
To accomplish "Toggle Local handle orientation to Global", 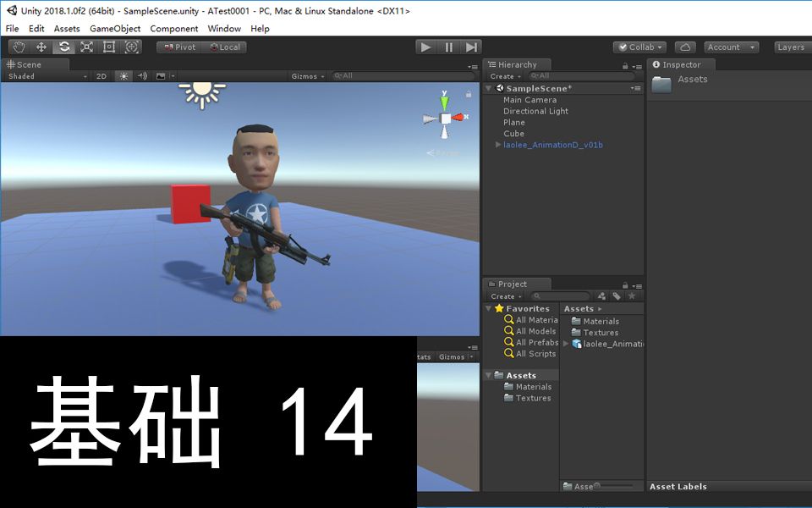I will pyautogui.click(x=225, y=47).
